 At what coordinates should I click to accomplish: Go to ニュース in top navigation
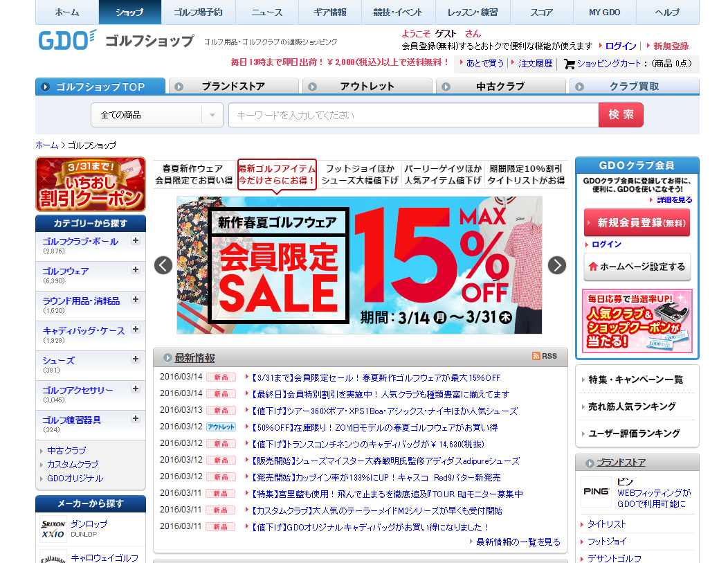[267, 12]
